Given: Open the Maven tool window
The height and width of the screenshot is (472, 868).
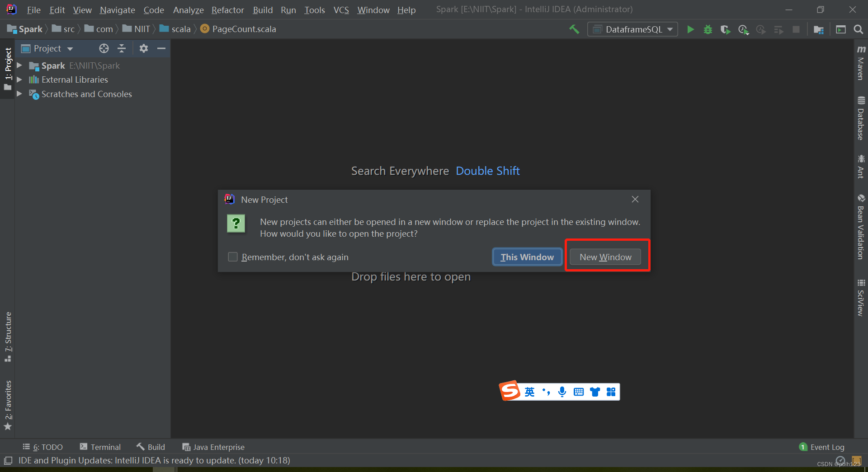Looking at the screenshot, I should click(x=861, y=63).
